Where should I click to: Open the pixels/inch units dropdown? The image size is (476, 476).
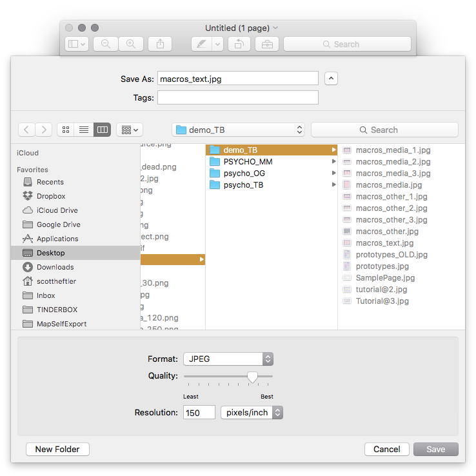point(252,413)
